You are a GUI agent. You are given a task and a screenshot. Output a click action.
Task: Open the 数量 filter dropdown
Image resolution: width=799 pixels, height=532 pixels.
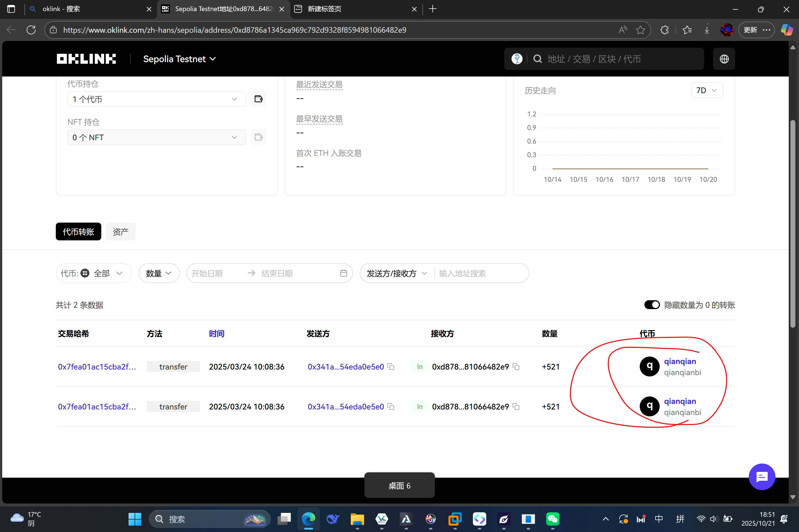pyautogui.click(x=158, y=273)
